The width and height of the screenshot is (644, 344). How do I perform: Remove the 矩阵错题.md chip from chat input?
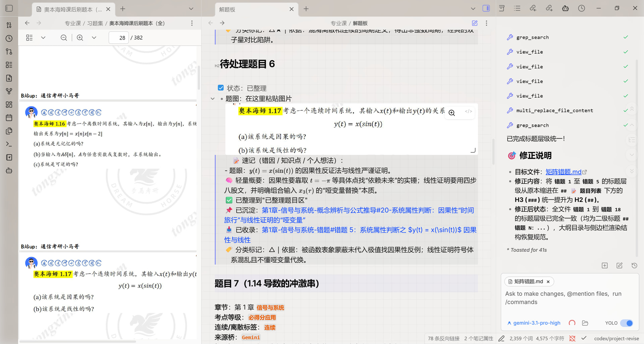pos(548,282)
